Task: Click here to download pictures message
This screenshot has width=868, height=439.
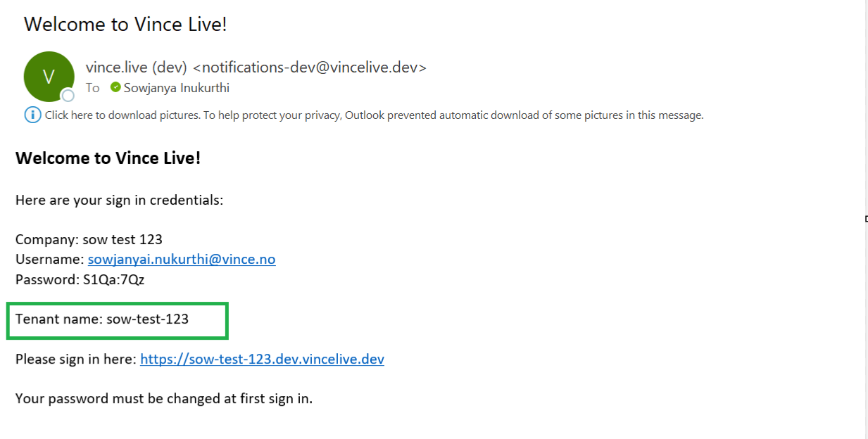Action: click(x=374, y=115)
